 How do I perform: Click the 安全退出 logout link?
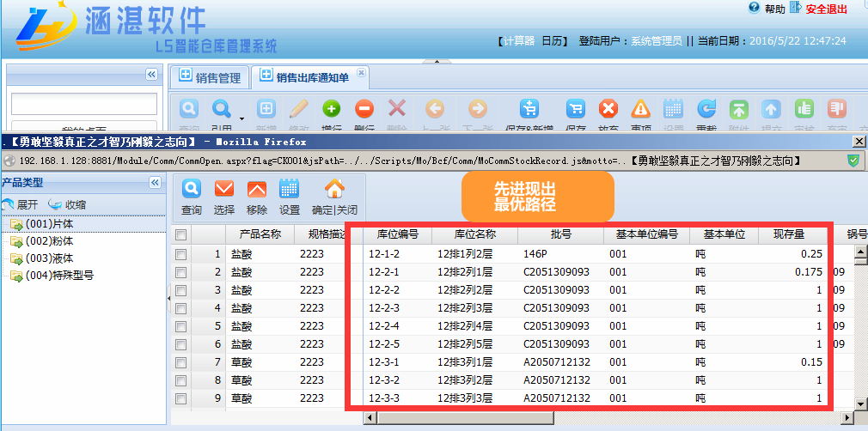click(826, 9)
